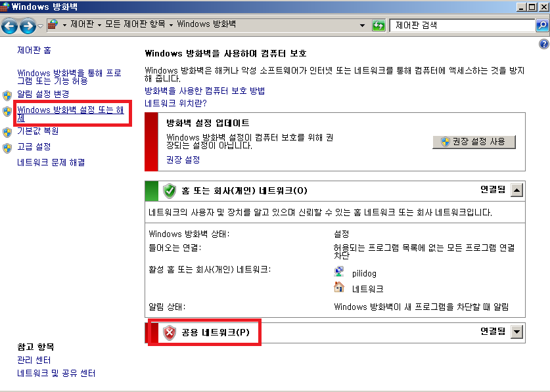The width and height of the screenshot is (550, 392).
Task: Click the 제어판 검색 search field
Action: pos(463,25)
